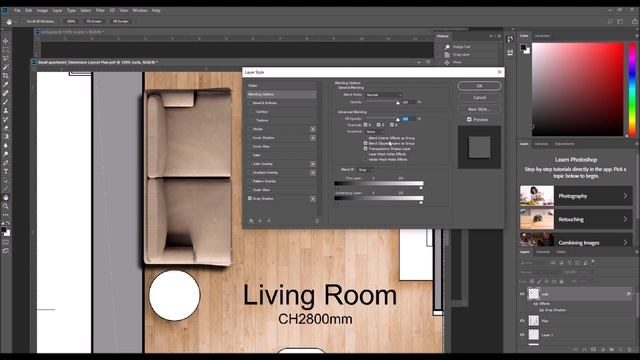Open the Filter menu

100,10
